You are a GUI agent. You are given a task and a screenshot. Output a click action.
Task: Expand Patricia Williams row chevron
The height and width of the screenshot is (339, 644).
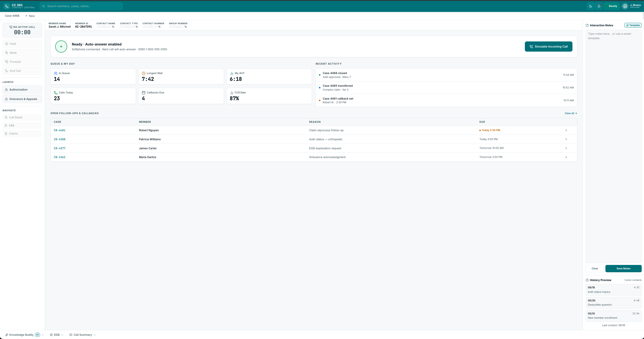click(566, 139)
